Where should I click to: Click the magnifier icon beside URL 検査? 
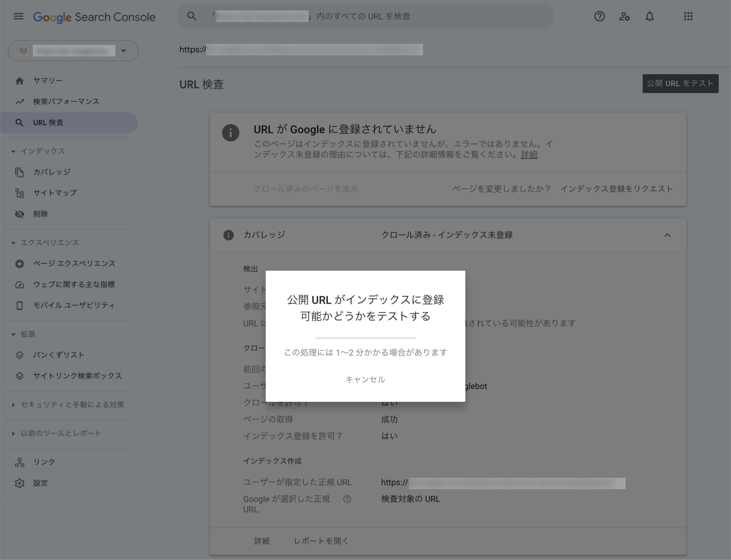20,123
